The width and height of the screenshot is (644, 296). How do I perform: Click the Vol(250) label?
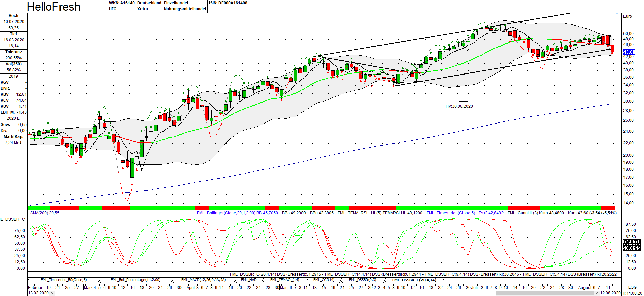click(14, 64)
